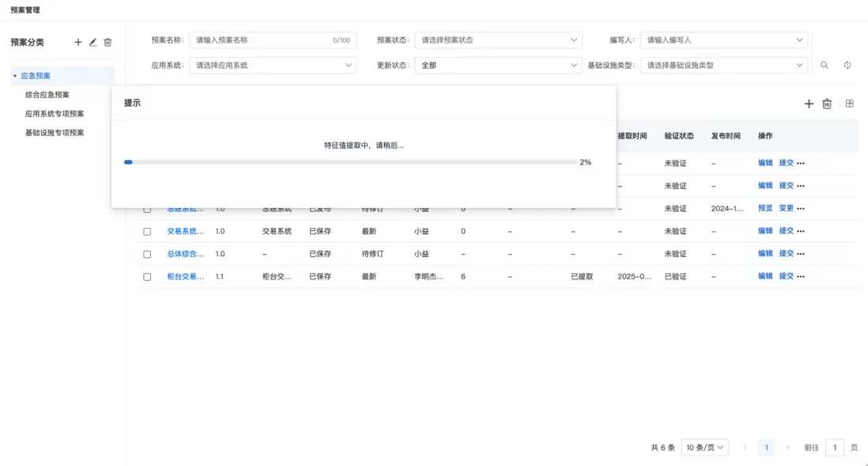Screen dimensions: 868x466
Task: Click the search magnifier icon
Action: tap(825, 66)
